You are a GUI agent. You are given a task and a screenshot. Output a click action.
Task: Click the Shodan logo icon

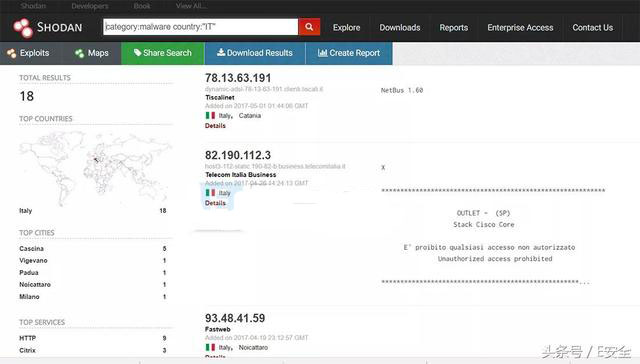click(23, 28)
